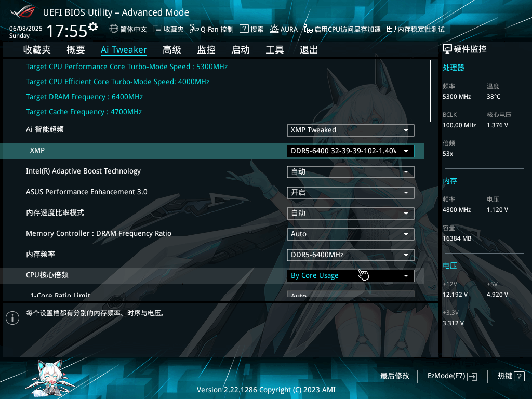Switch to 工具 tab
Screen dimensions: 532x399
tap(275, 50)
